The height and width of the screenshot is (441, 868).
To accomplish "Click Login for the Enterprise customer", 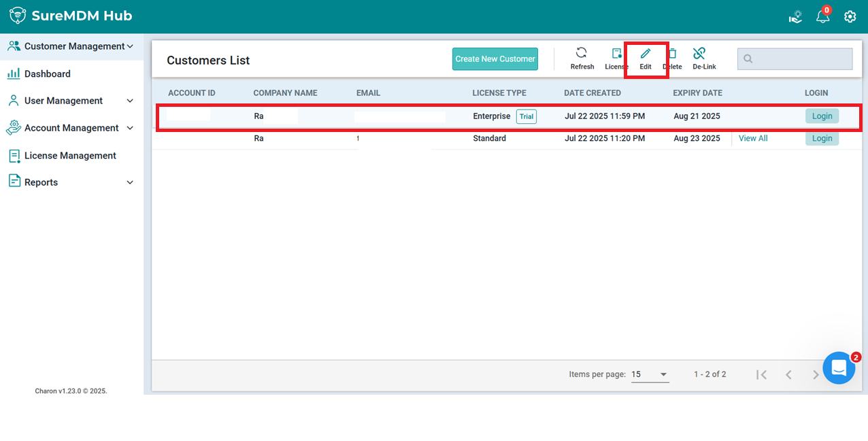I will click(x=822, y=116).
